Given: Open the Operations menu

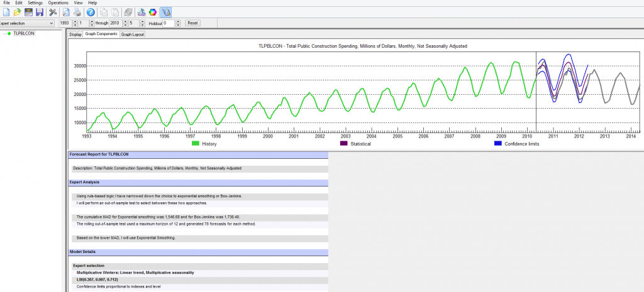Looking at the screenshot, I should (x=58, y=3).
